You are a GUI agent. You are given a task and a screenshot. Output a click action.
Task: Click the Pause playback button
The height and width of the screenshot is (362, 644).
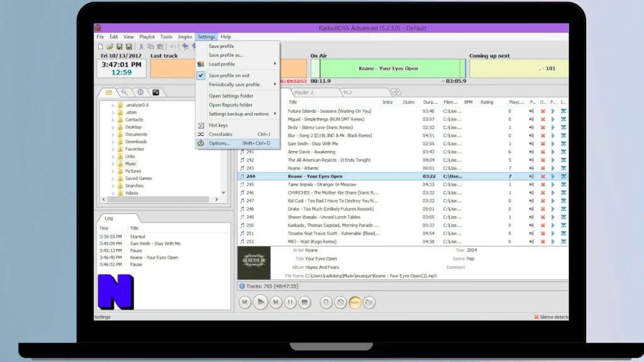[x=290, y=302]
